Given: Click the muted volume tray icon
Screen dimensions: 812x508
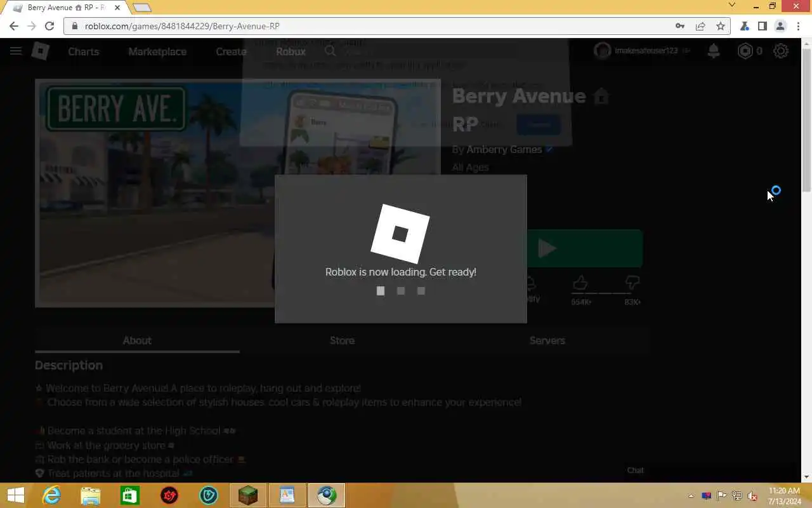Looking at the screenshot, I should (x=752, y=496).
